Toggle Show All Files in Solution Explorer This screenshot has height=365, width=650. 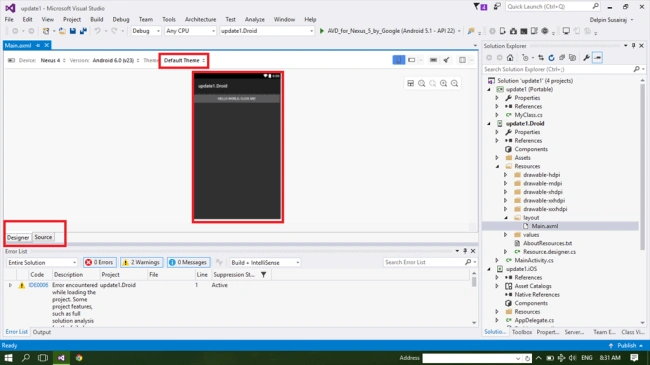pos(572,58)
